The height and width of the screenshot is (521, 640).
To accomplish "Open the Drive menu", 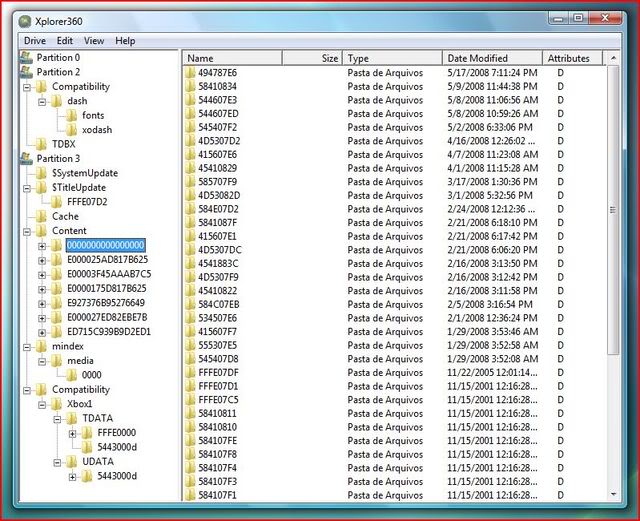I will pyautogui.click(x=35, y=41).
